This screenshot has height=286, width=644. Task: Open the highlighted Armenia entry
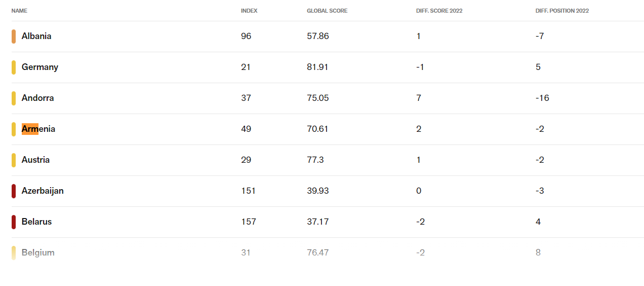(38, 129)
